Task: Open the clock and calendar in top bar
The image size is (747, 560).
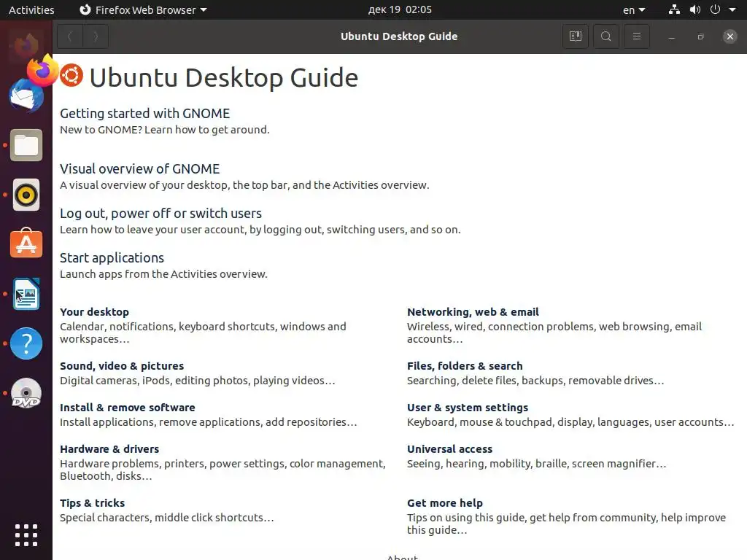Action: click(400, 9)
